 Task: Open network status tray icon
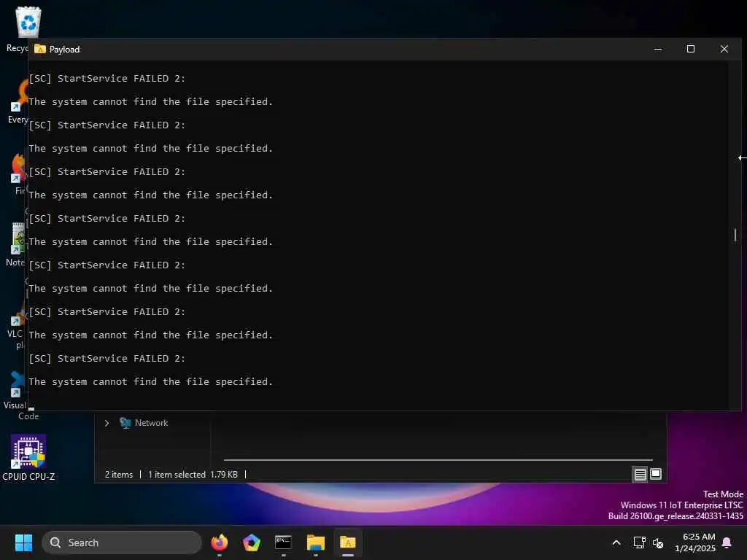(639, 542)
